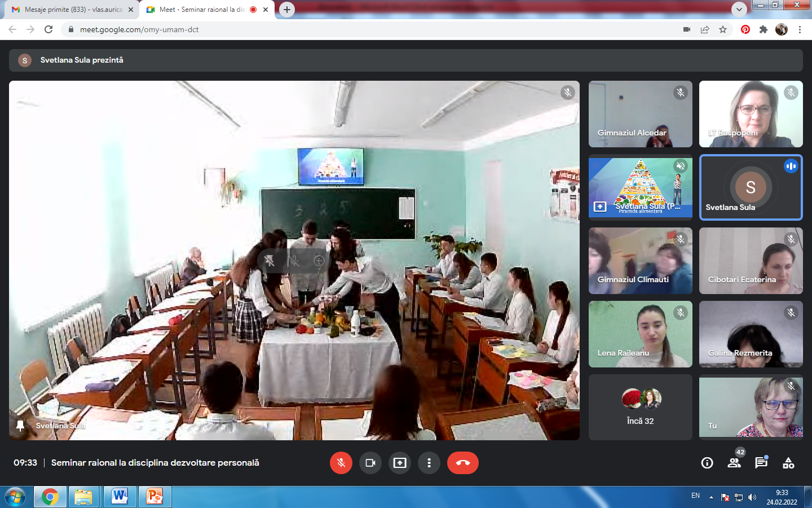812x508 pixels.
Task: Open the meeting details info icon
Action: pyautogui.click(x=707, y=463)
